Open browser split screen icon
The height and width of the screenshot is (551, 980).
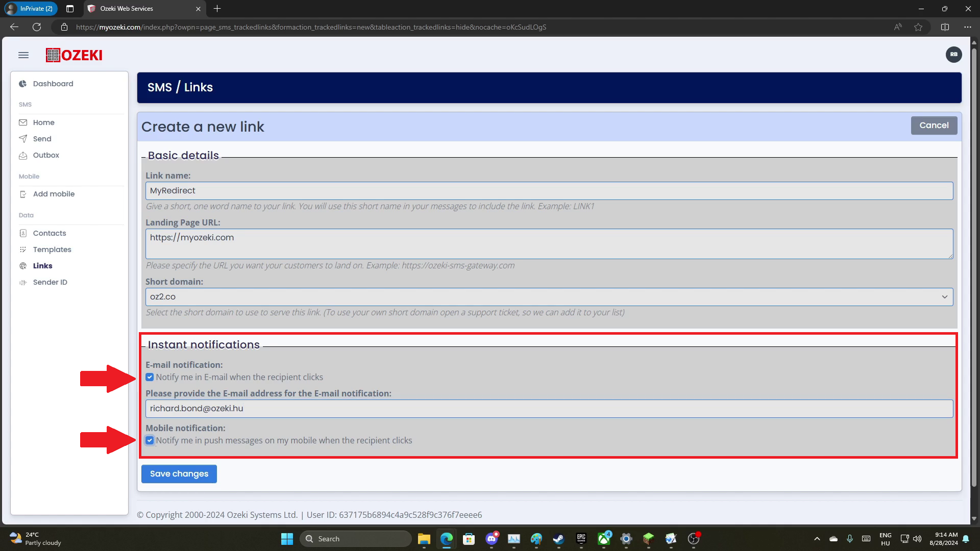945,27
